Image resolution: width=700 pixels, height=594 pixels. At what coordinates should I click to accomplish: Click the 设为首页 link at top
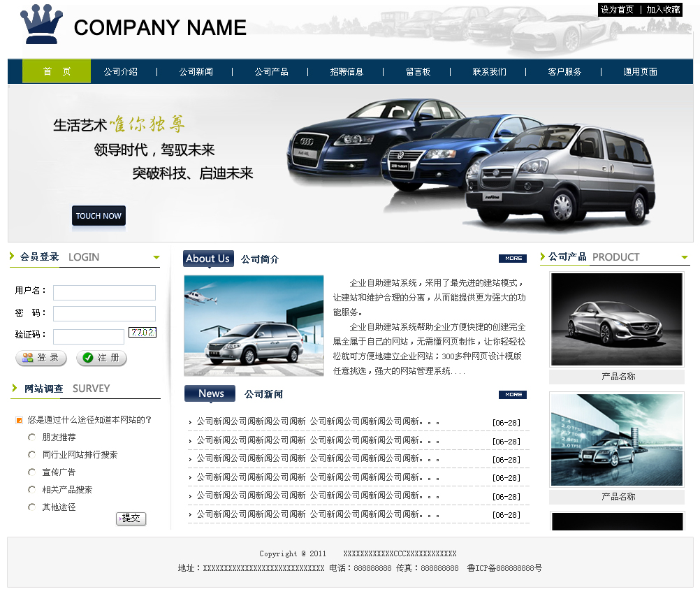pos(617,10)
